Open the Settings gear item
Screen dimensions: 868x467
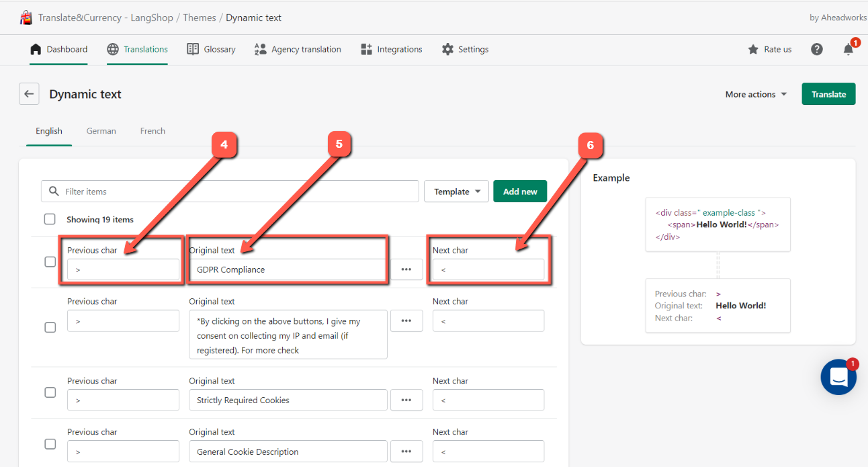click(x=465, y=49)
